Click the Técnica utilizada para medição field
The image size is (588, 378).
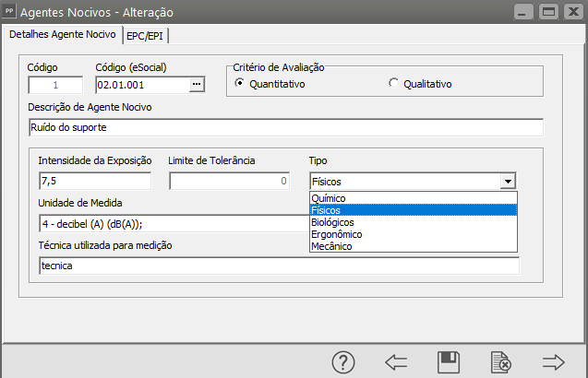tap(279, 266)
